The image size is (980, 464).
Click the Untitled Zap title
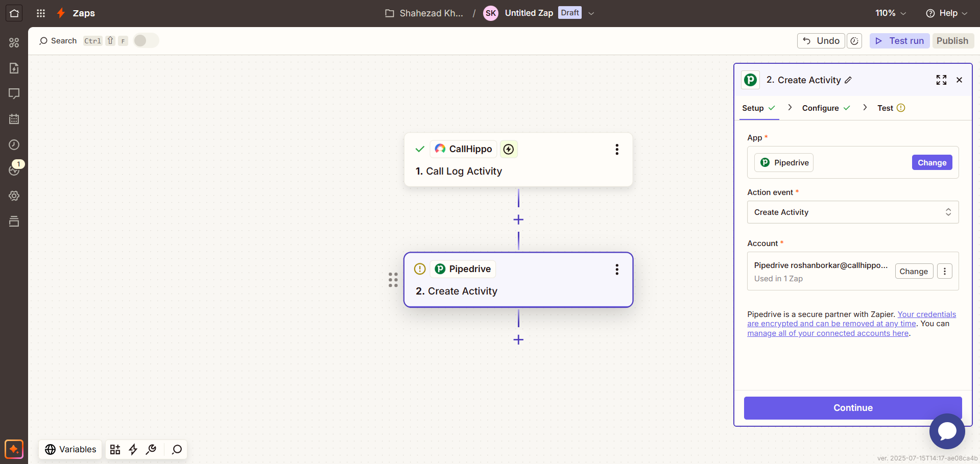click(x=529, y=13)
